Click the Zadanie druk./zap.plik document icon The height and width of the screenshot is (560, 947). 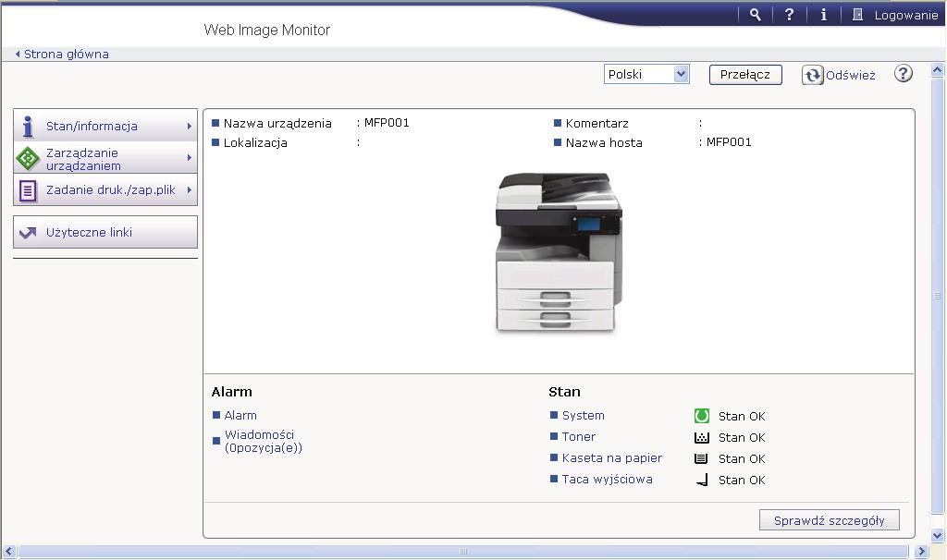(x=27, y=190)
